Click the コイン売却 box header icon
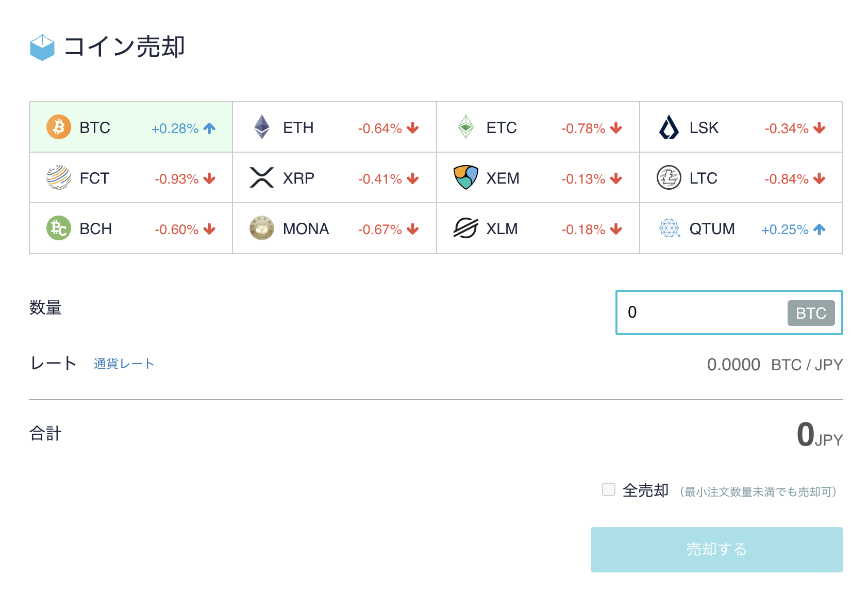 click(x=42, y=47)
